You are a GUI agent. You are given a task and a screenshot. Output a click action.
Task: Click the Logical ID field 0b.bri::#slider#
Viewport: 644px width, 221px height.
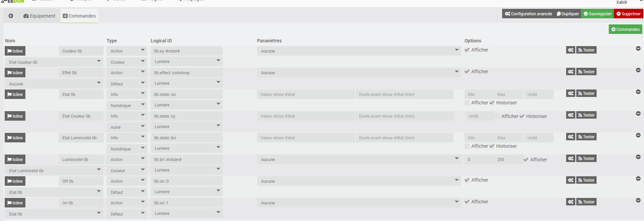187,159
